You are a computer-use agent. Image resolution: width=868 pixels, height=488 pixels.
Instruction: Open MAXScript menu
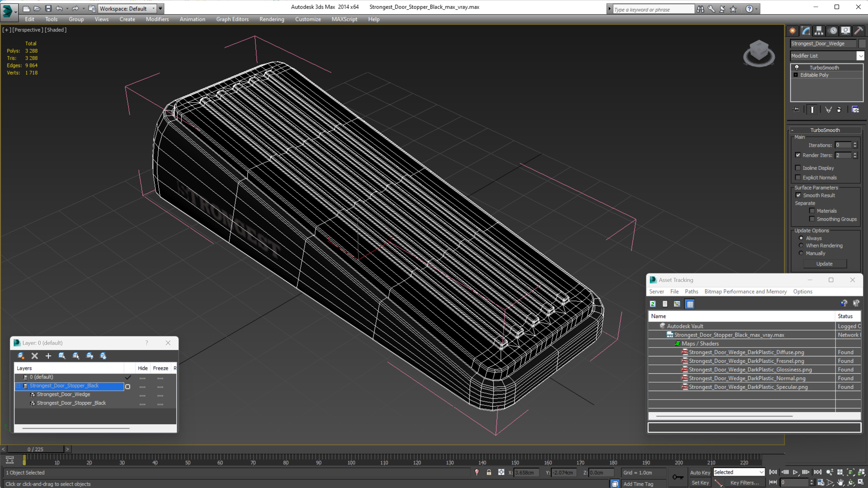coord(344,19)
